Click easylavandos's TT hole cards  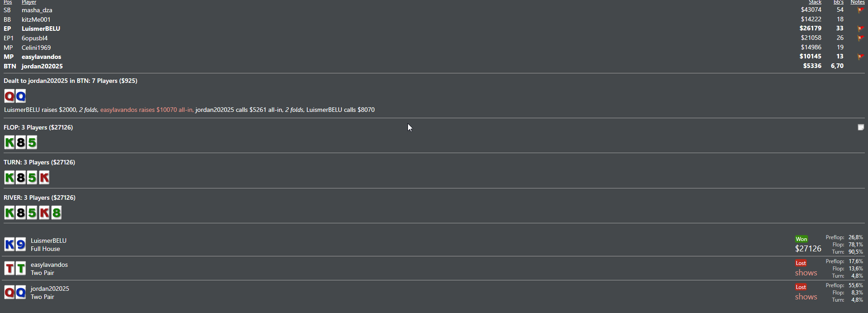pos(15,269)
